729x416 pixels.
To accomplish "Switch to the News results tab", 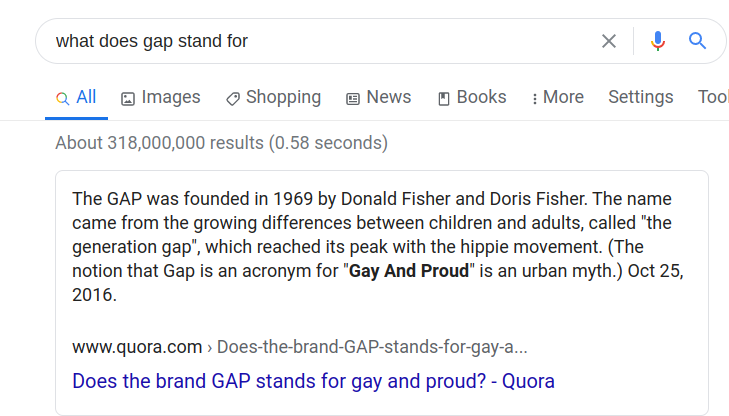I will pyautogui.click(x=378, y=97).
